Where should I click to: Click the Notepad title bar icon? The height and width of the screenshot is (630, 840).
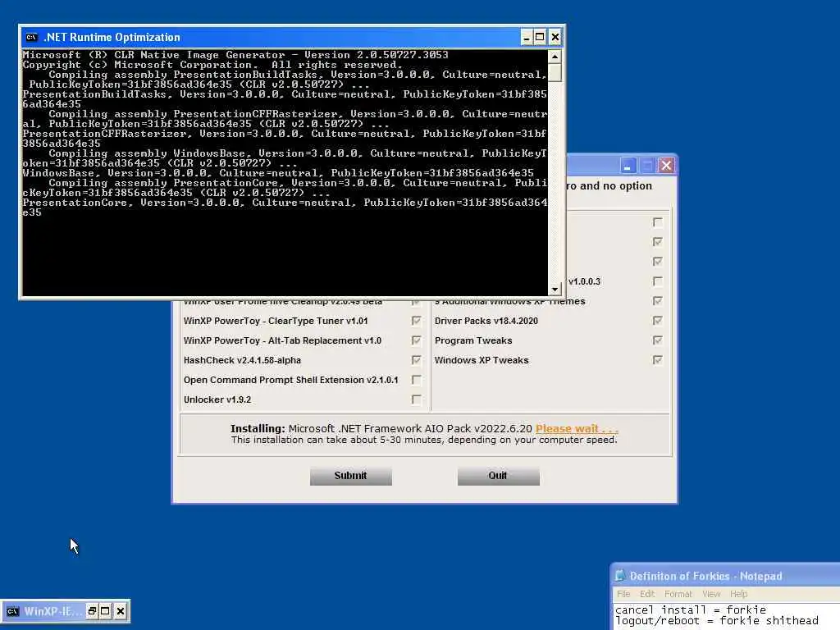click(x=620, y=576)
